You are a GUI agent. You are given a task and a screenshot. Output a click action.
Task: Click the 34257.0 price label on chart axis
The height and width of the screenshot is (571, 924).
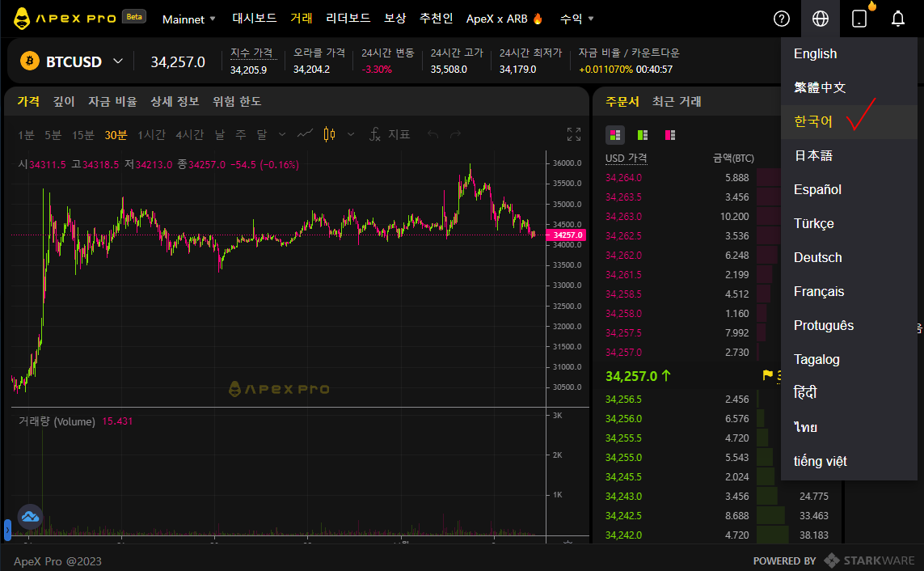tap(567, 235)
